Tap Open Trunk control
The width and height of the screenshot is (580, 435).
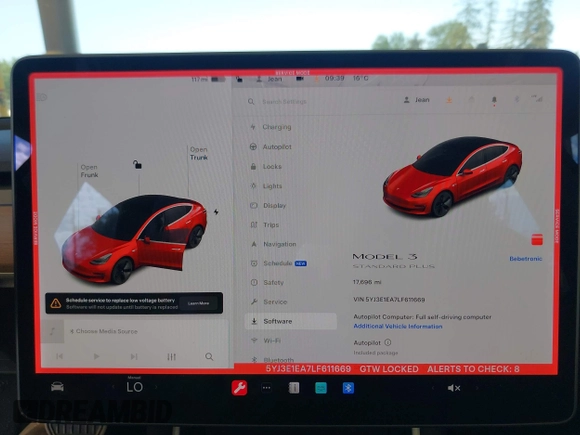[x=199, y=154]
